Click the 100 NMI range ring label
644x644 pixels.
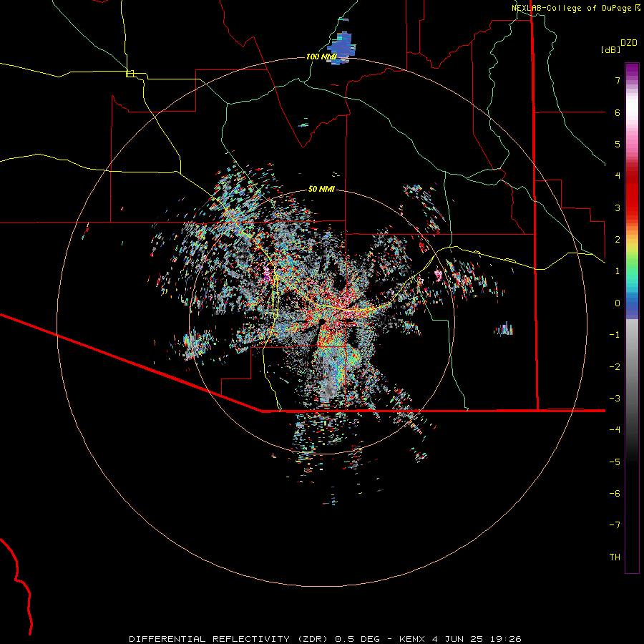(321, 57)
